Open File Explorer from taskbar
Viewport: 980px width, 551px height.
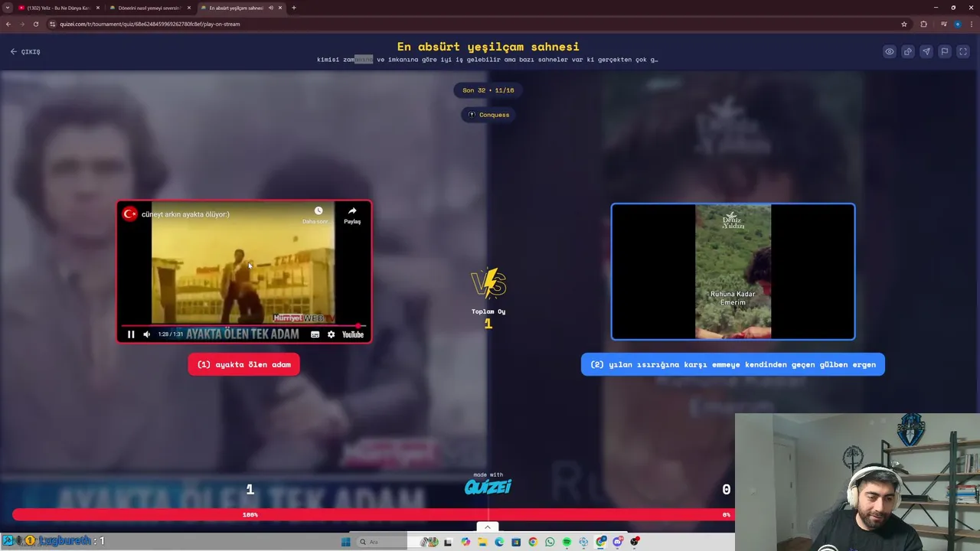click(482, 542)
